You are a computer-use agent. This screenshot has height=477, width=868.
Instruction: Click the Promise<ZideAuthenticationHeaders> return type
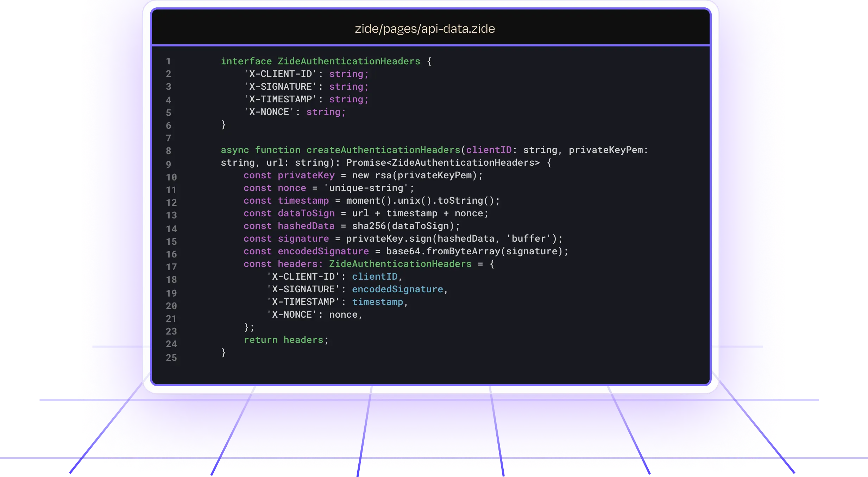443,163
